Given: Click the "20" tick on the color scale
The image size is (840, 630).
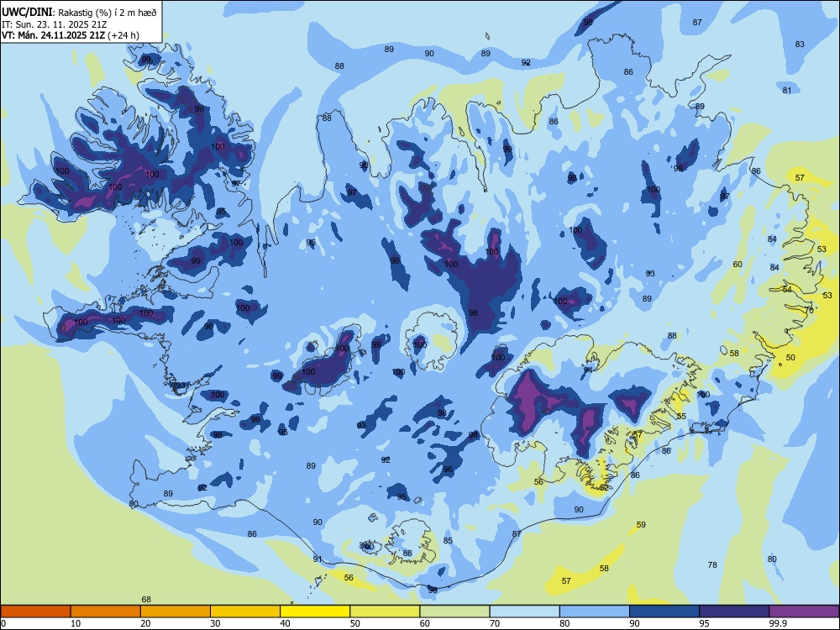Looking at the screenshot, I should pos(145,623).
